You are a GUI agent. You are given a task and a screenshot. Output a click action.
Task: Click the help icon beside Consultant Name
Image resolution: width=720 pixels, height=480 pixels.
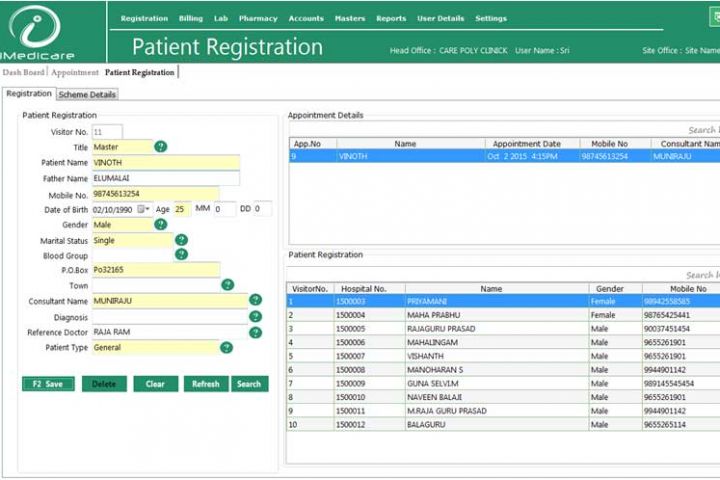pos(255,300)
